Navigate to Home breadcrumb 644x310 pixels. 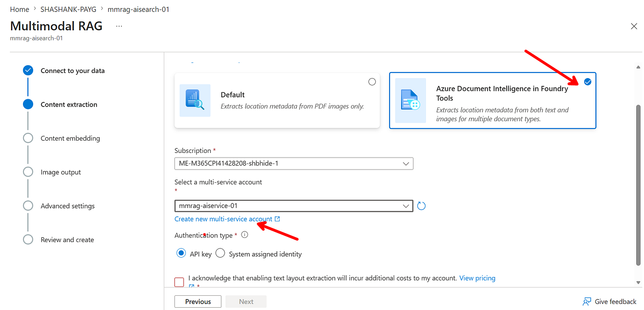(20, 9)
